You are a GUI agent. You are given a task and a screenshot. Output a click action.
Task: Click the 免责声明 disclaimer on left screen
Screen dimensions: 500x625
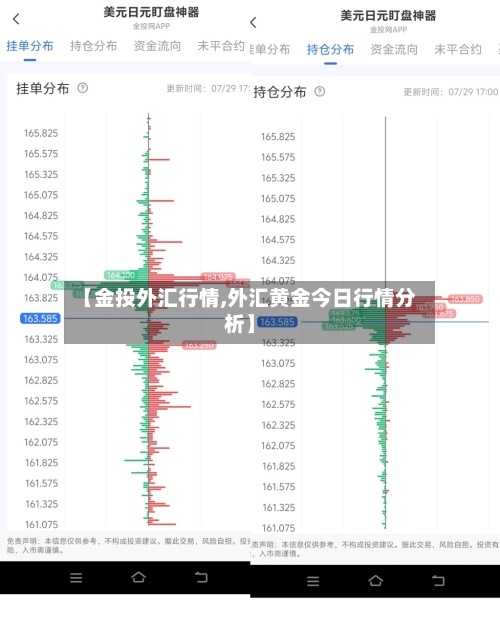pos(128,545)
